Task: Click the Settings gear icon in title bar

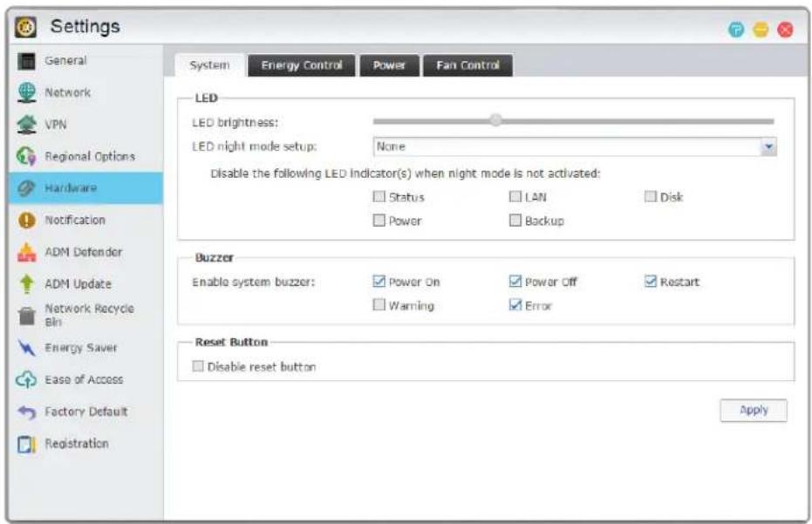Action: [25, 27]
